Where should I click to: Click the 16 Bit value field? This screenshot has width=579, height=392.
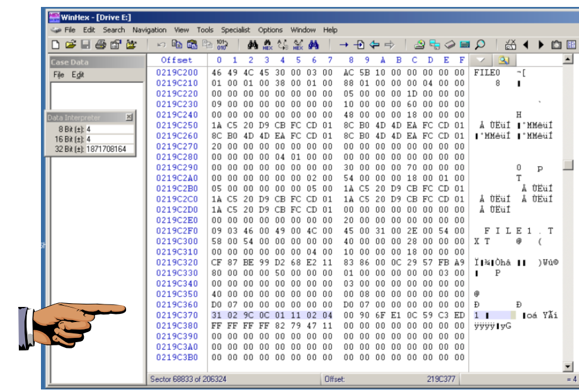[110, 139]
